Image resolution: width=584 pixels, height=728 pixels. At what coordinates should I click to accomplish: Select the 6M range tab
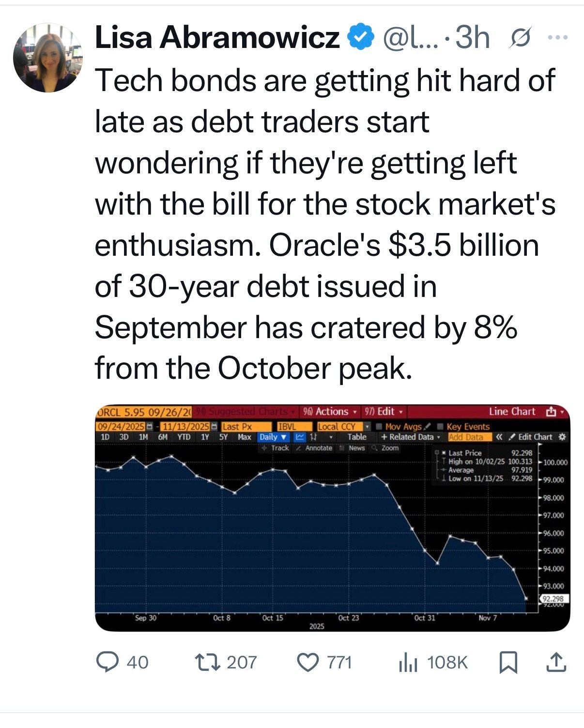[163, 437]
